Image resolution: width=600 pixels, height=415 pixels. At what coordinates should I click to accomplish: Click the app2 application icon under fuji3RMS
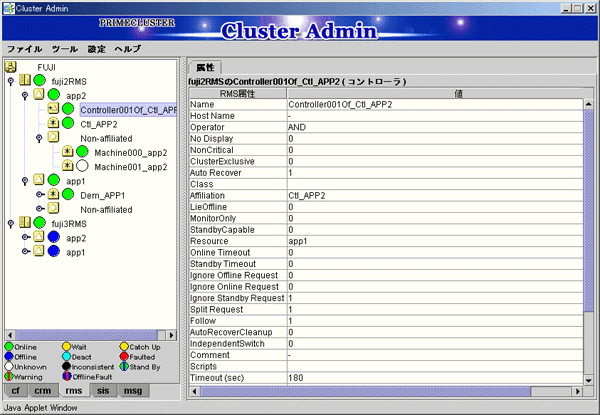click(x=39, y=237)
